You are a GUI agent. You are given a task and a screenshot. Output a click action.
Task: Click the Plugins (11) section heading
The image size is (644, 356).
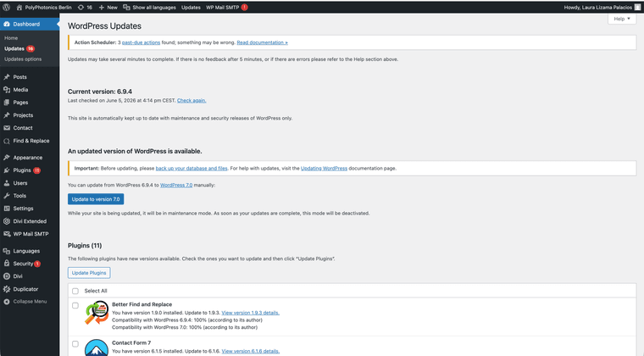click(85, 246)
